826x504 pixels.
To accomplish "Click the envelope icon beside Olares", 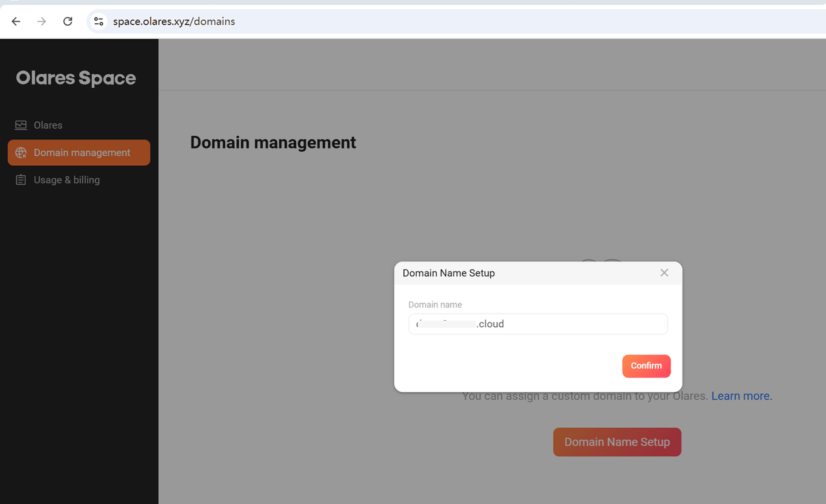I will 21,125.
